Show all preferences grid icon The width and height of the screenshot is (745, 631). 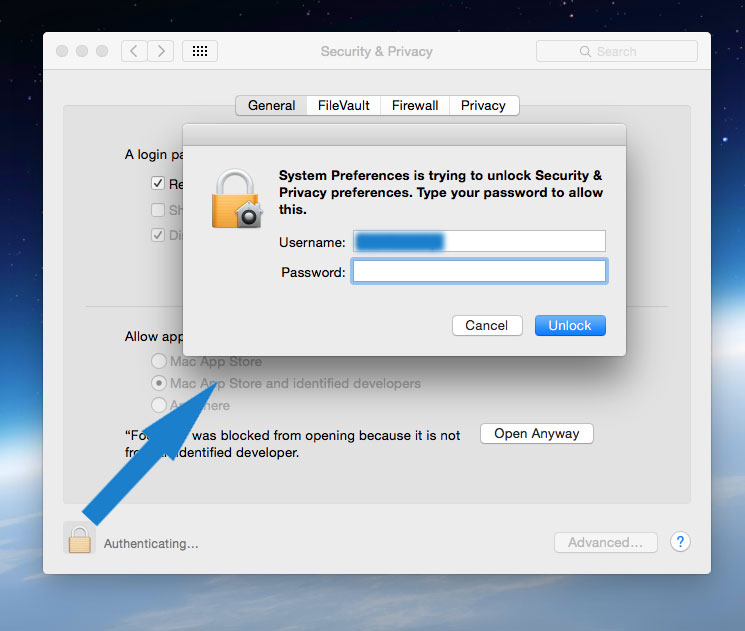click(200, 51)
